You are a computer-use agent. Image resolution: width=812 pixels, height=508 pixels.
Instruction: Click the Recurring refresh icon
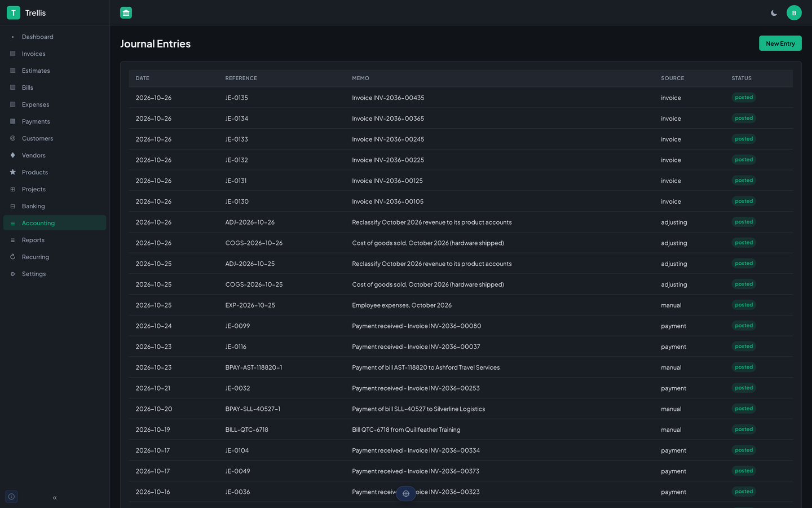coord(12,257)
